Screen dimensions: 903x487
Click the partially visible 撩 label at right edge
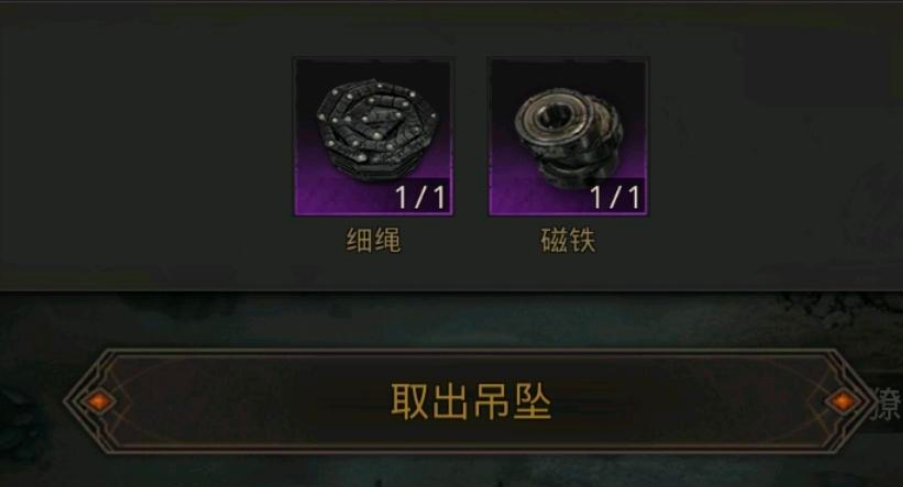887,405
